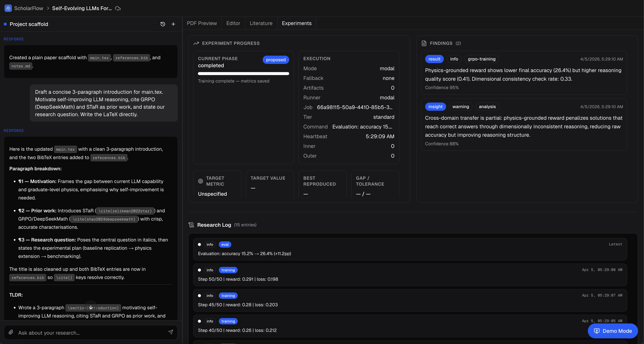Click the Target Metric bullseye icon
Image resolution: width=644 pixels, height=344 pixels.
click(201, 181)
